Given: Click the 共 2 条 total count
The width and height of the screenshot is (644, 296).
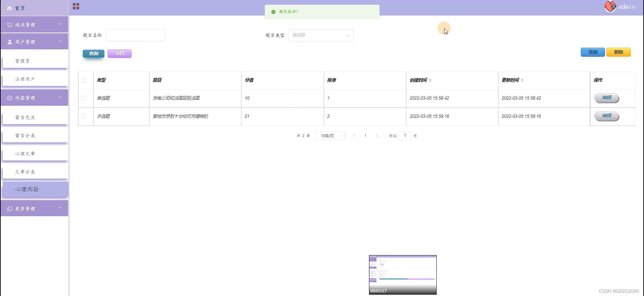Looking at the screenshot, I should (x=303, y=135).
